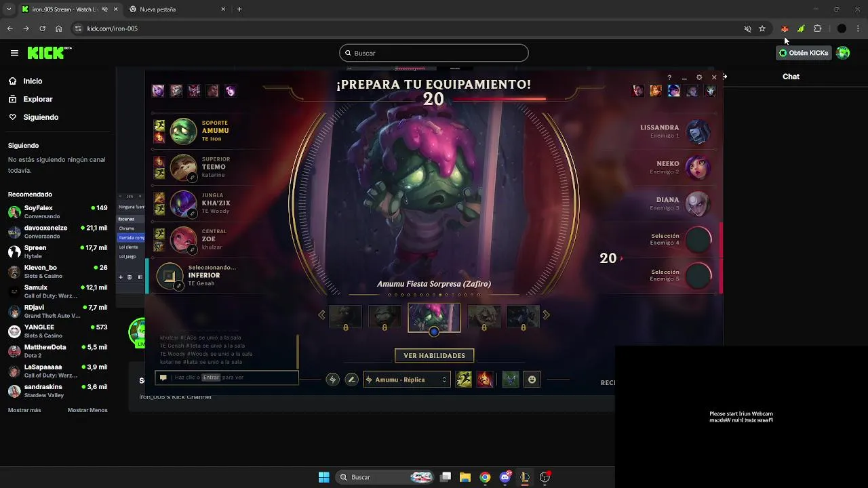Open Chrome from the taskbar
The height and width of the screenshot is (488, 868).
coord(485,477)
